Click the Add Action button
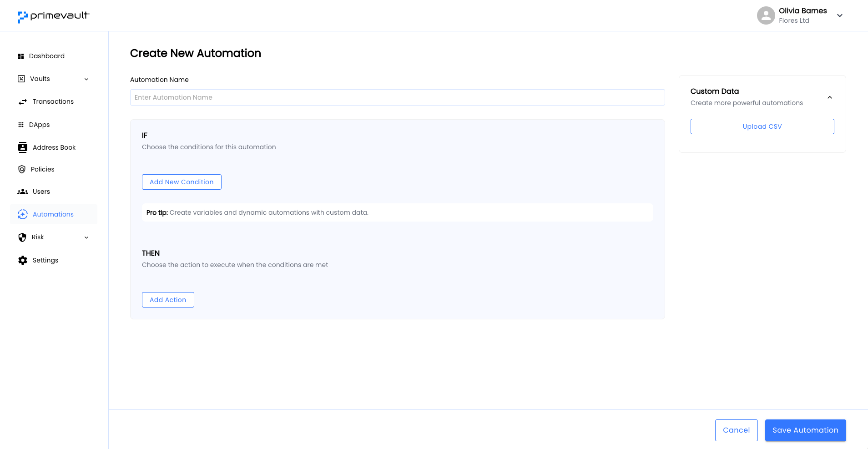Screen dimensions: 868x449 point(168,300)
